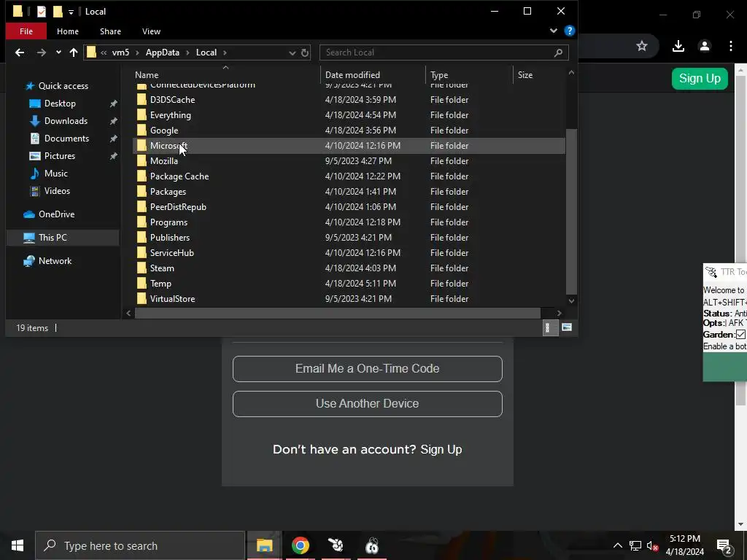
Task: Click the search magnifier icon
Action: [x=558, y=52]
